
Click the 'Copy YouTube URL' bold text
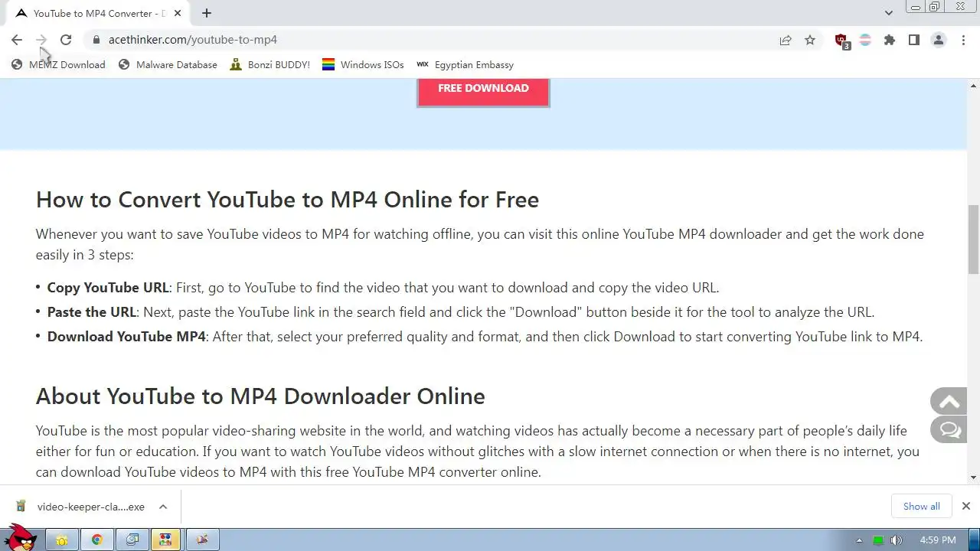(108, 288)
